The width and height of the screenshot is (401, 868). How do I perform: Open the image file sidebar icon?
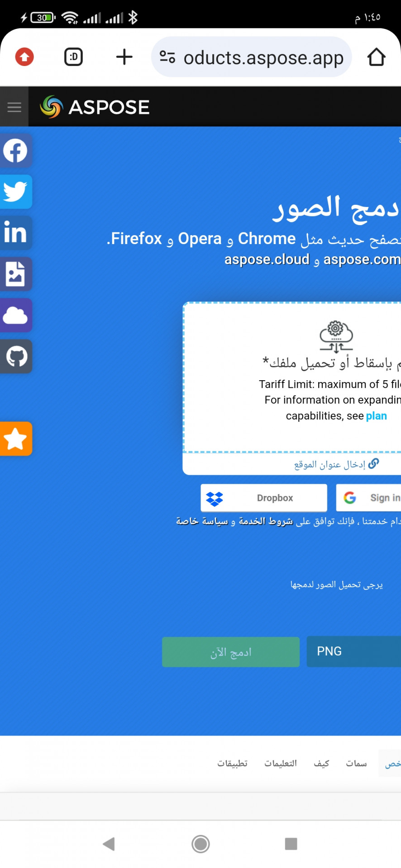coord(16,274)
